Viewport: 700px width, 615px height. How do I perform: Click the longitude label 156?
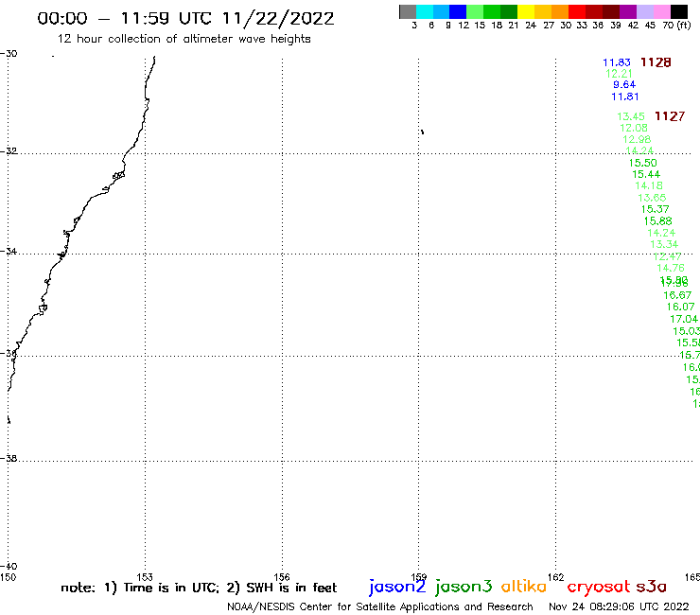(x=282, y=577)
